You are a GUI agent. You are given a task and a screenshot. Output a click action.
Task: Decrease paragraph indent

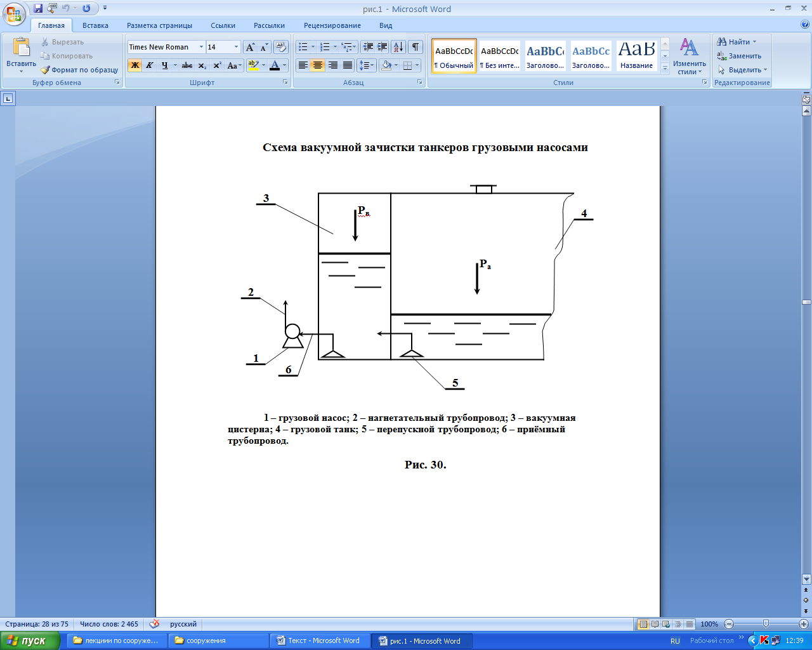coord(368,47)
